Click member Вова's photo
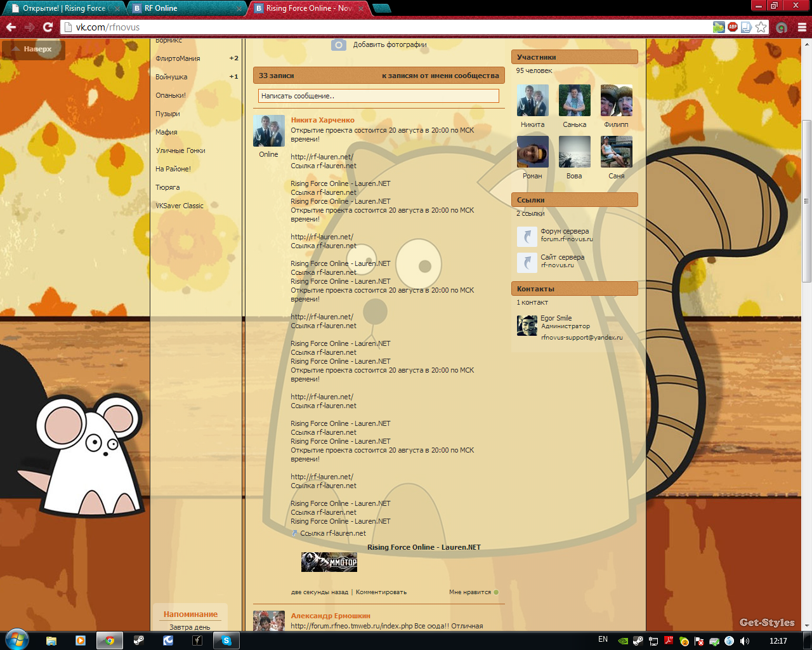 tap(575, 152)
